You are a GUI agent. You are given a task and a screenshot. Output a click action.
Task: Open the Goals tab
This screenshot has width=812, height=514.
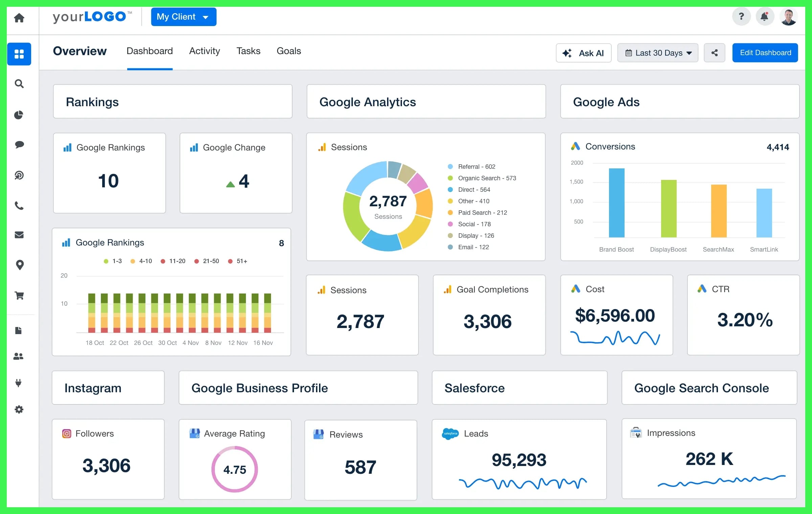tap(288, 51)
